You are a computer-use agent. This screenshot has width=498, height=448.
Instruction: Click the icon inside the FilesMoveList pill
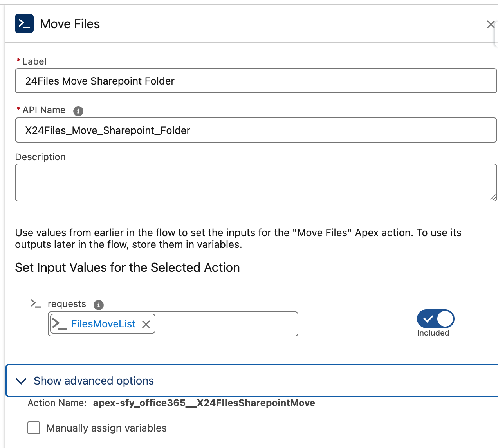60,324
